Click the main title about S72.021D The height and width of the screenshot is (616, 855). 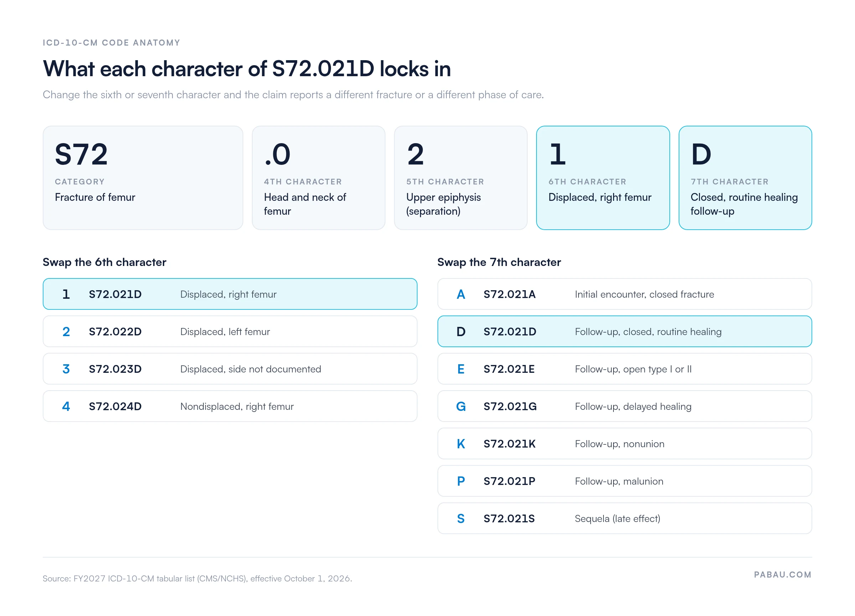point(247,69)
